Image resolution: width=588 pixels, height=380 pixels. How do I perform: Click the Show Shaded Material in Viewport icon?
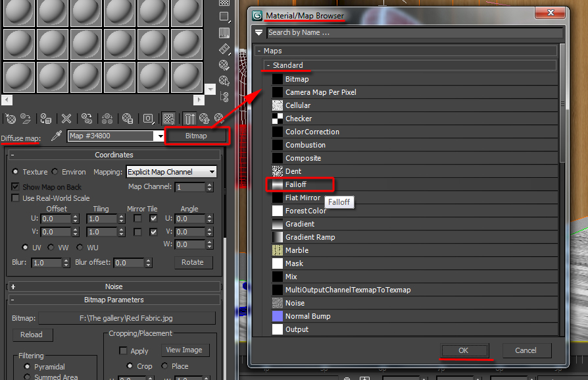point(168,119)
